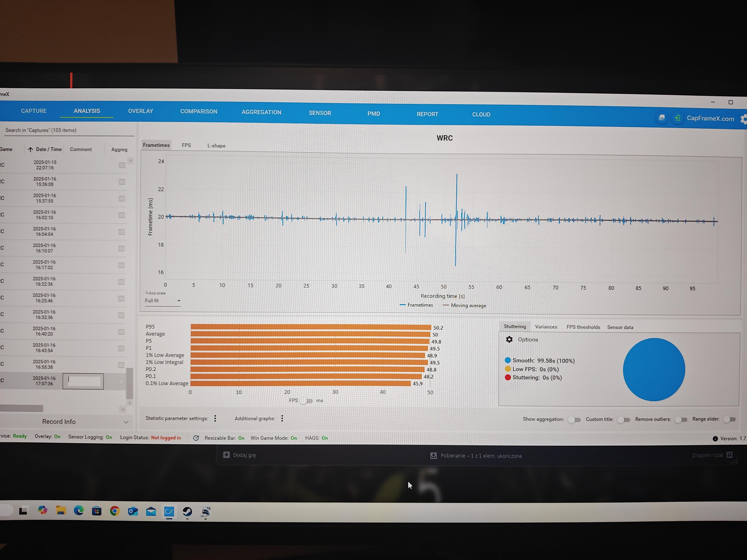Image resolution: width=747 pixels, height=560 pixels.
Task: Click the green login icon next to CapFrameX.com
Action: coord(677,118)
